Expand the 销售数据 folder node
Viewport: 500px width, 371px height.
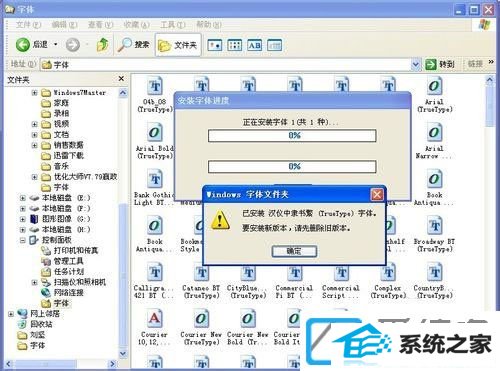tap(34, 145)
